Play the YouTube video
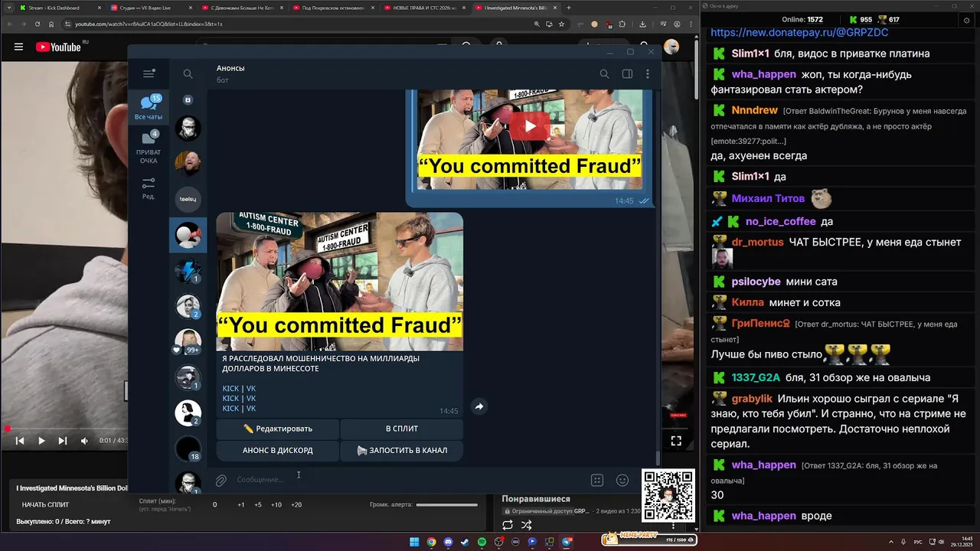Image resolution: width=980 pixels, height=551 pixels. coord(41,441)
